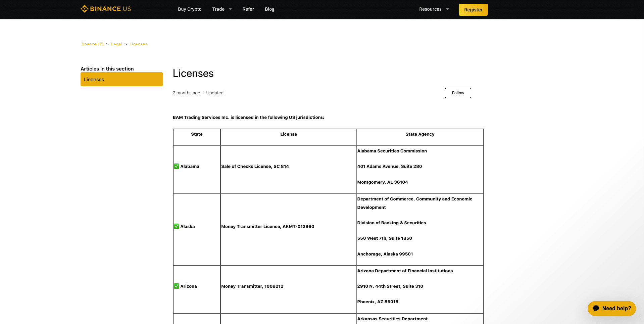This screenshot has height=324, width=644.
Task: Click Alabama Securities Commission text
Action: click(x=392, y=151)
